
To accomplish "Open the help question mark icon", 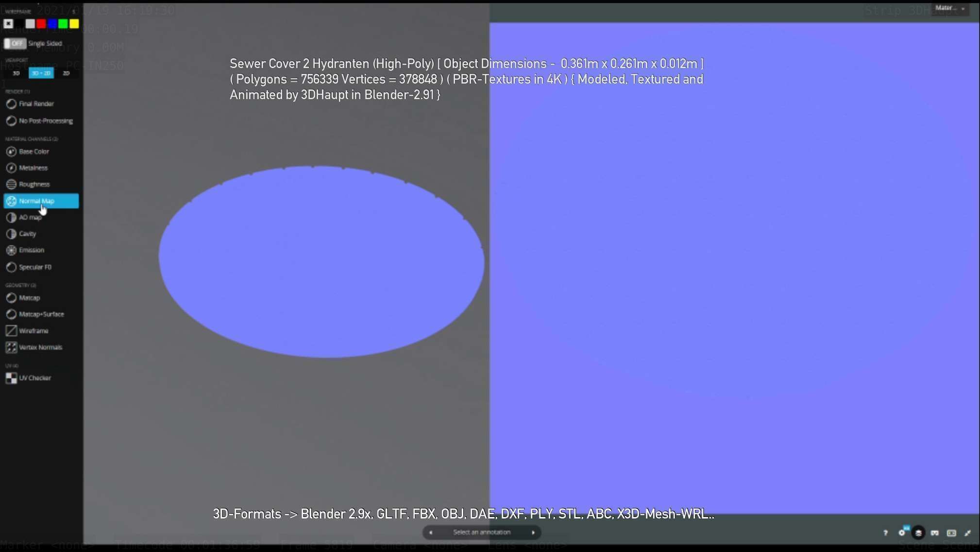I will pyautogui.click(x=885, y=533).
